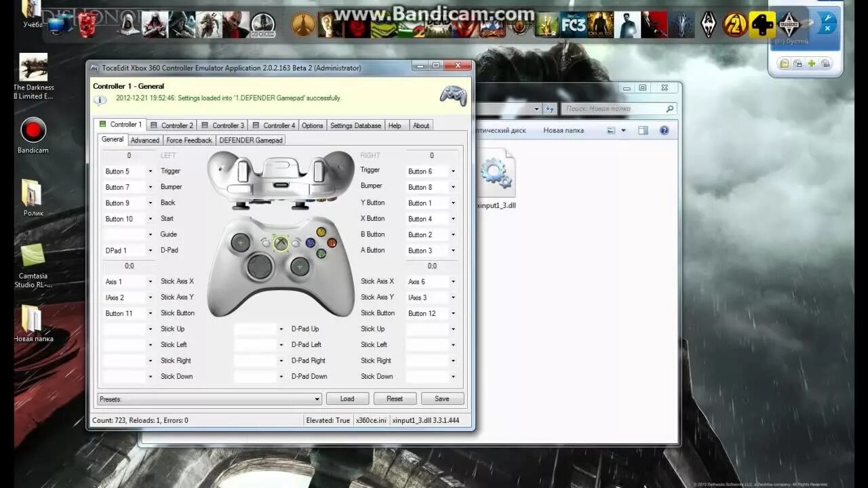
Task: Click the Explorer refresh button
Action: tap(550, 108)
